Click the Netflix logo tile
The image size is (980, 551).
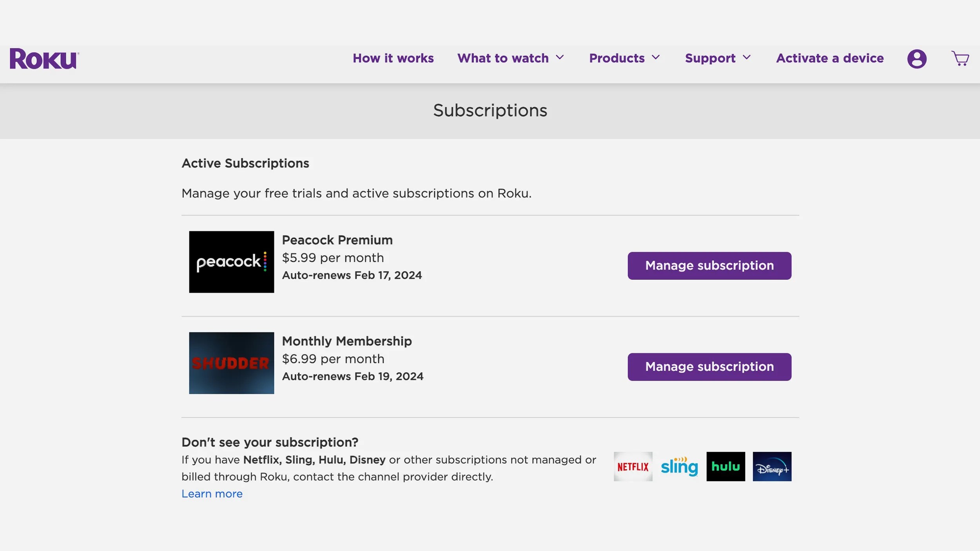click(x=633, y=466)
